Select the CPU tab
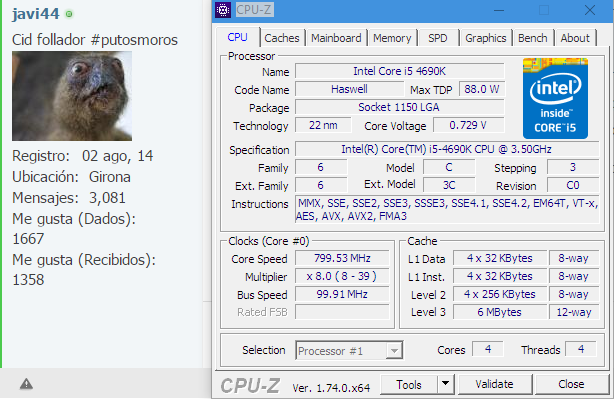 [238, 37]
